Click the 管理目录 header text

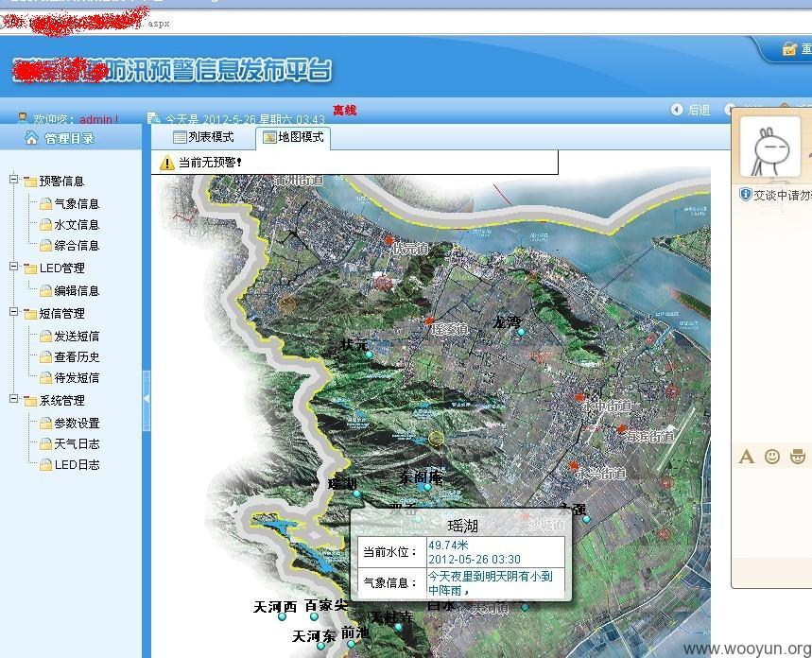coord(69,138)
